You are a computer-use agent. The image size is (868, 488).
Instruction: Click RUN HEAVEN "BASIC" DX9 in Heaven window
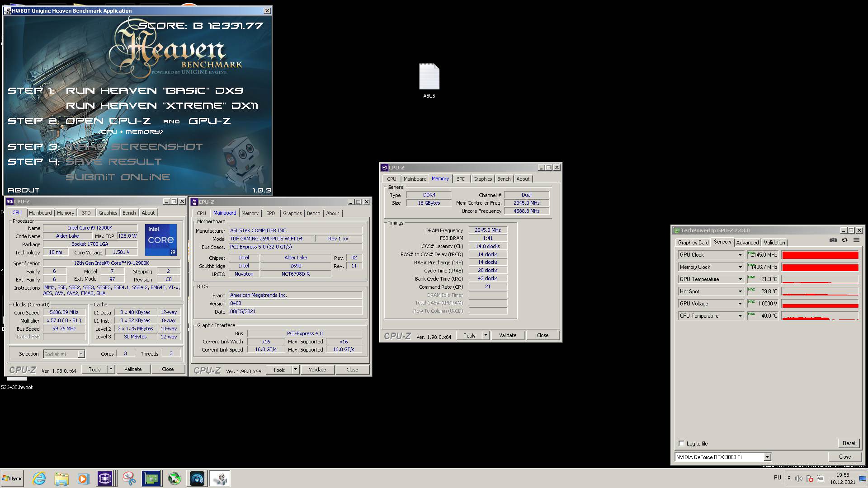click(154, 91)
